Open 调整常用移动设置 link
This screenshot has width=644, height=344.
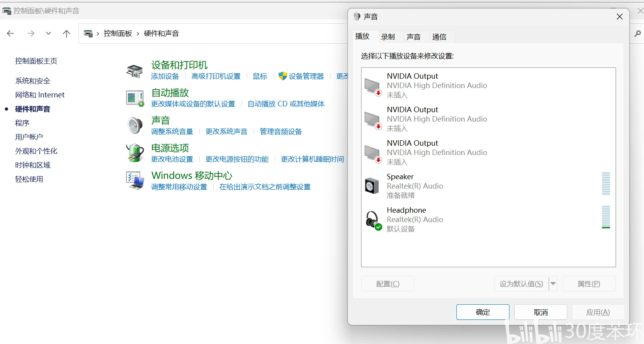179,187
